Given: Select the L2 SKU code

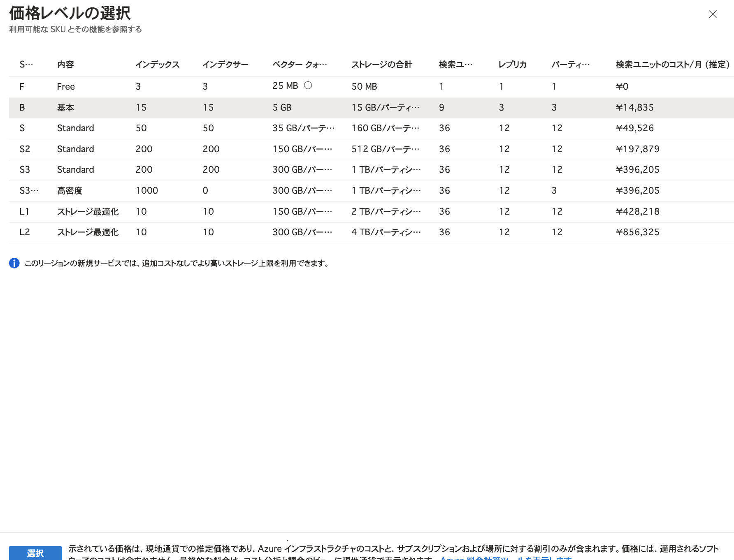Looking at the screenshot, I should [25, 232].
